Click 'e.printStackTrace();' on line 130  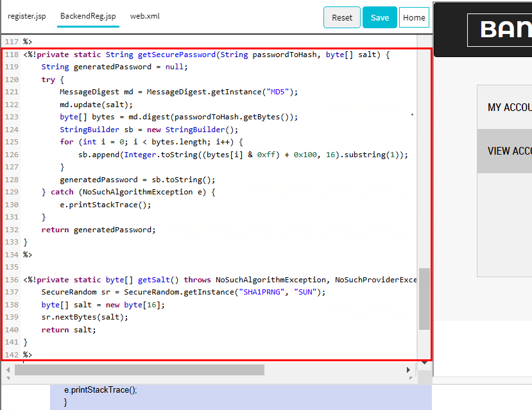click(x=105, y=205)
